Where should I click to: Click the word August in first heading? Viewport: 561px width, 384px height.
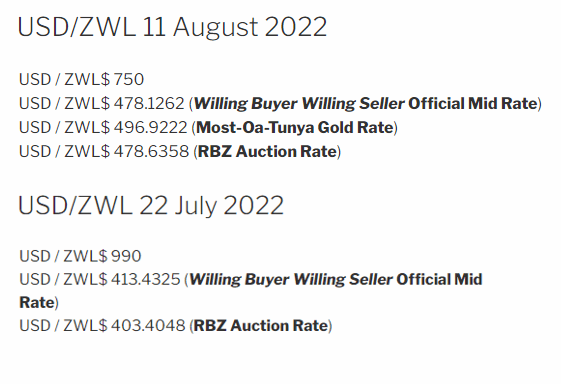pyautogui.click(x=216, y=29)
